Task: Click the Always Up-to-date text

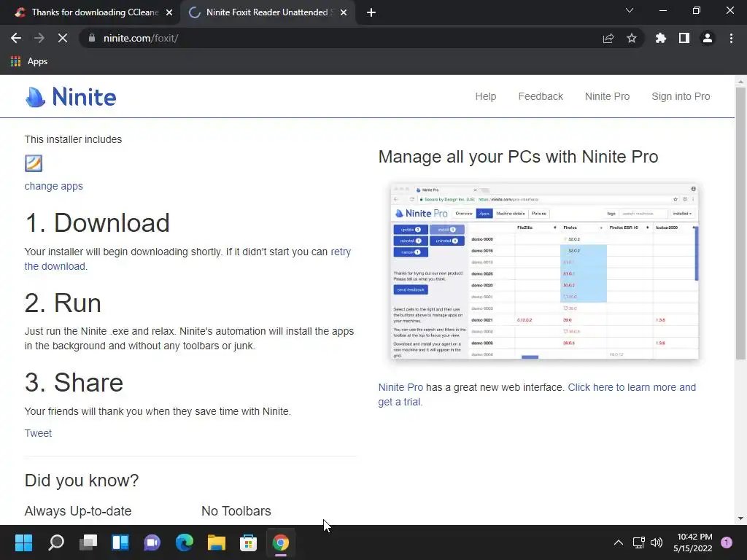Action: click(x=78, y=511)
